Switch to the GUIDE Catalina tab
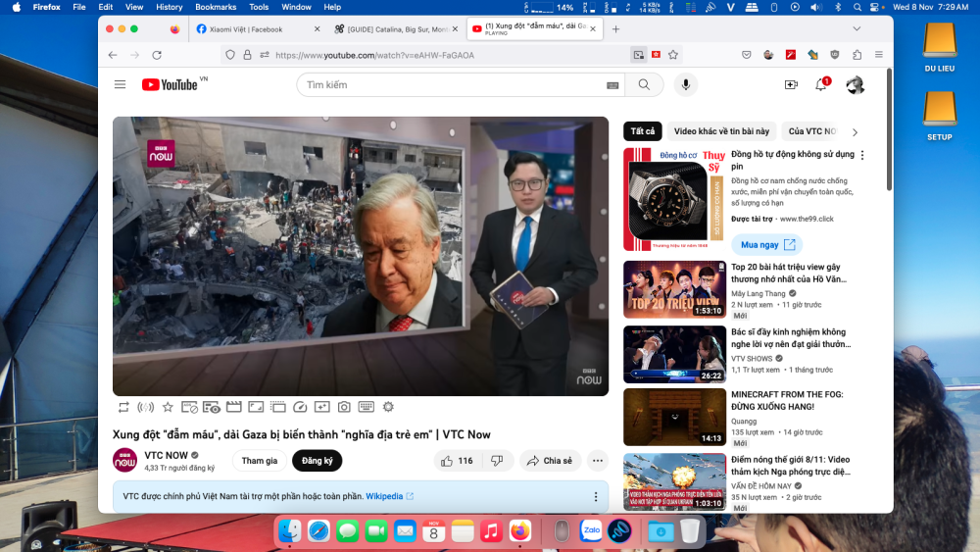This screenshot has height=552, width=980. (x=396, y=29)
